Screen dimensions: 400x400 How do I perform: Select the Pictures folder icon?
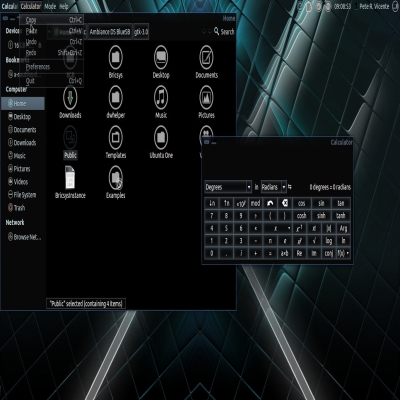pos(206,97)
